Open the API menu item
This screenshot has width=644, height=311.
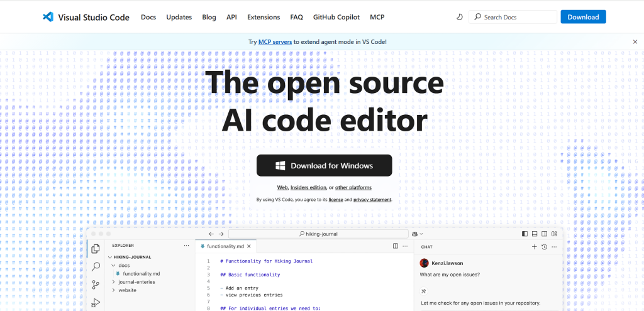click(x=231, y=17)
